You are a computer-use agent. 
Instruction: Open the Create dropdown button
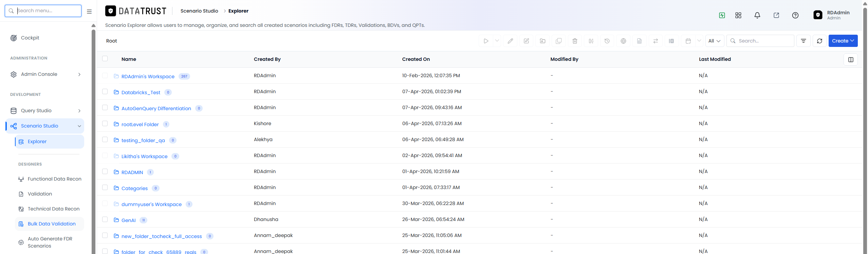pos(843,41)
